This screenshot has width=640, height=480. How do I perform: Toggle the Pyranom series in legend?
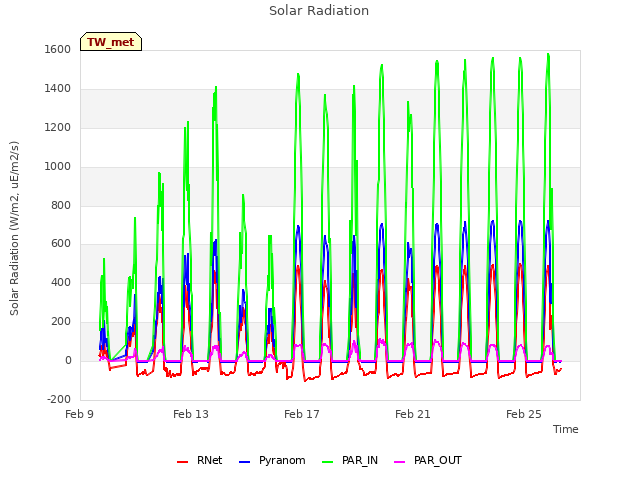272,461
